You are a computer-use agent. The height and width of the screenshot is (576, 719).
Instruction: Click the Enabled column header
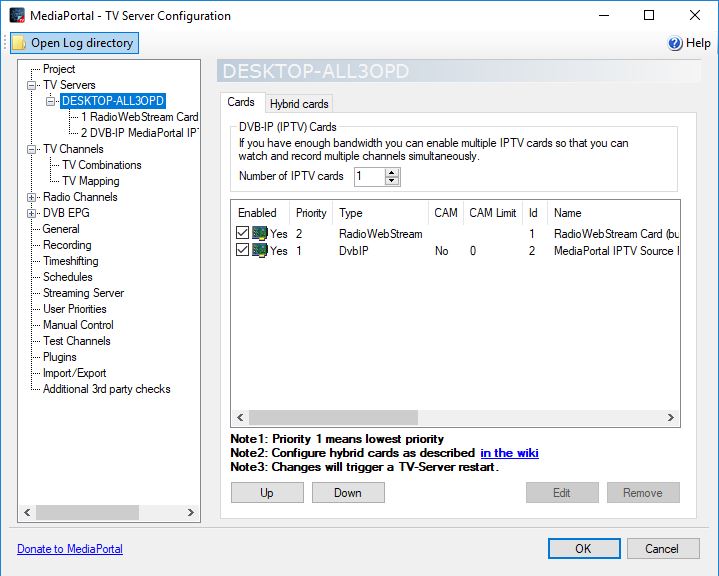click(x=260, y=213)
